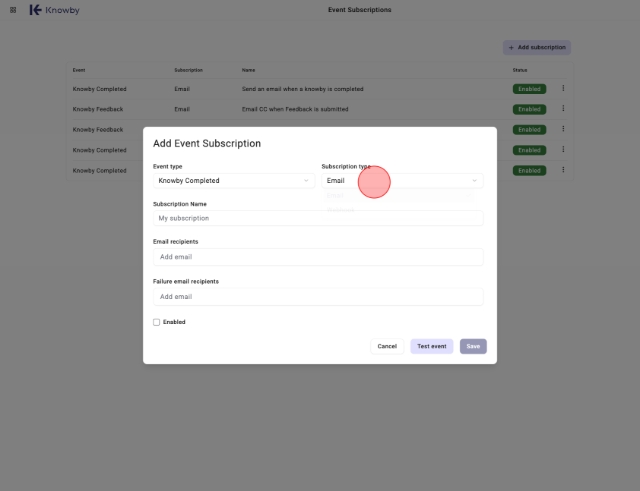This screenshot has height=491, width=640.
Task: Click the 'Event' column header
Action: click(x=79, y=70)
